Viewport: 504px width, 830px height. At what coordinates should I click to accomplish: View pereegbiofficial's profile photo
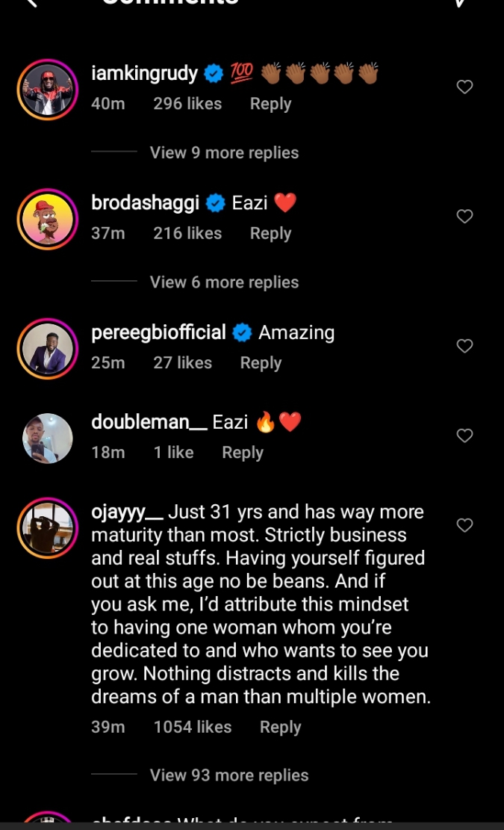(47, 348)
